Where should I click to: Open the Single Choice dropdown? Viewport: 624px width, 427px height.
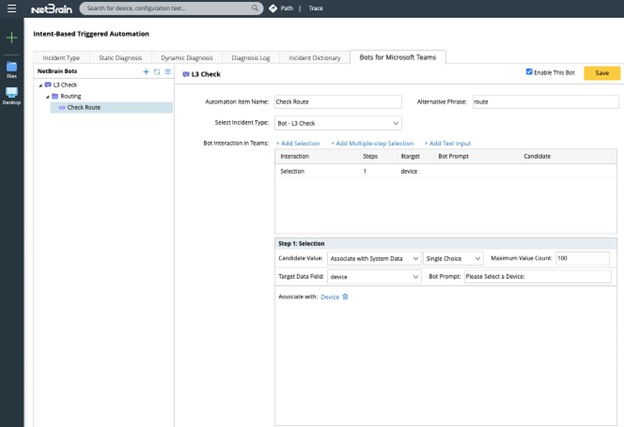453,259
